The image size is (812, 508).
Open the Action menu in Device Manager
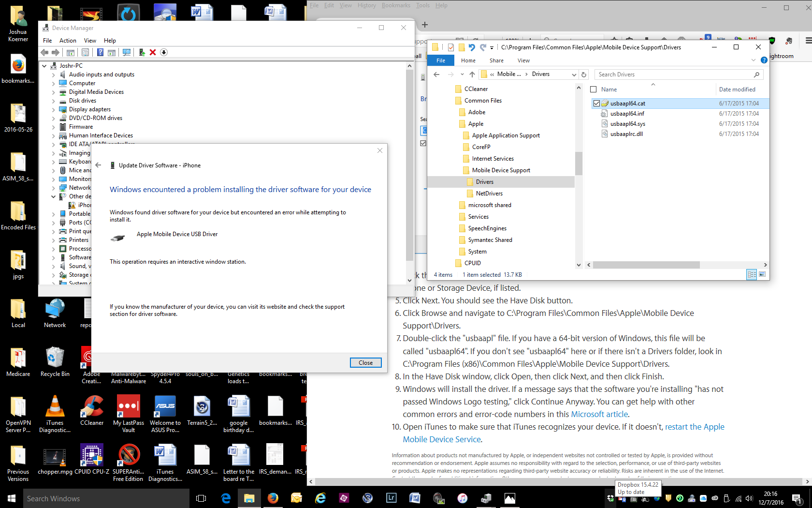point(68,41)
